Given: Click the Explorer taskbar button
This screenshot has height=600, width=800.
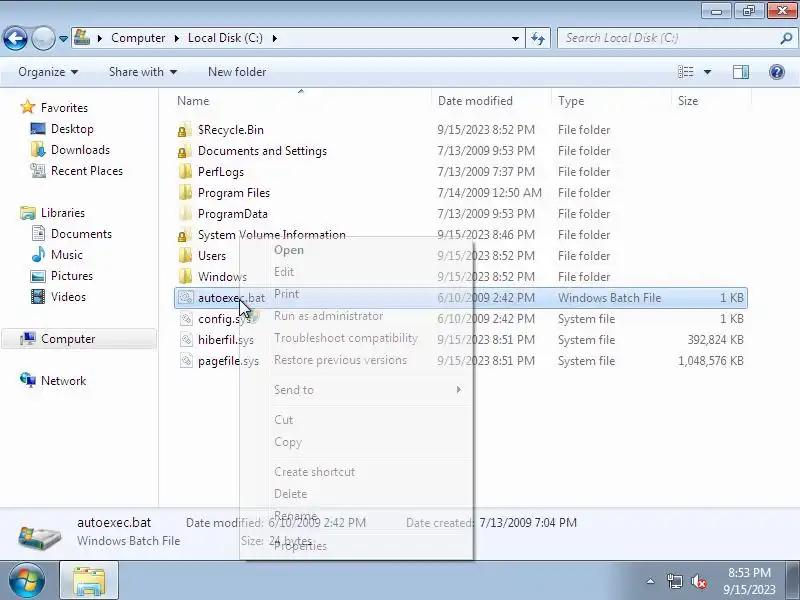Looking at the screenshot, I should pos(89,581).
